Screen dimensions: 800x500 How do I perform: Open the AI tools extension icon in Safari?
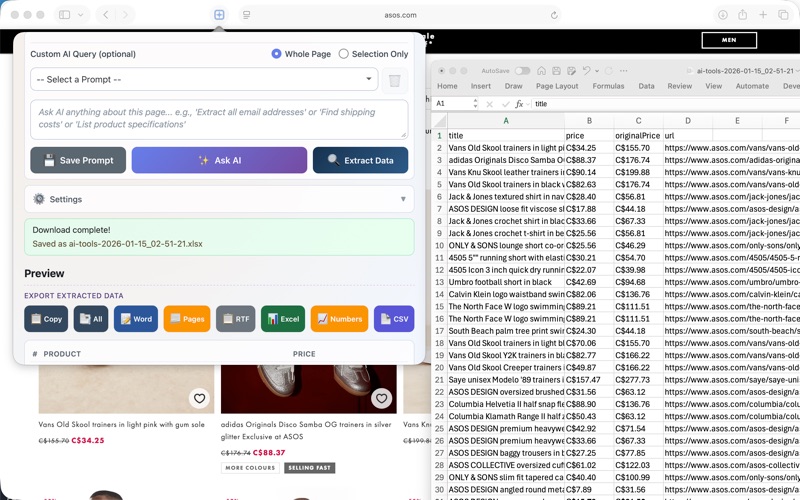click(219, 15)
